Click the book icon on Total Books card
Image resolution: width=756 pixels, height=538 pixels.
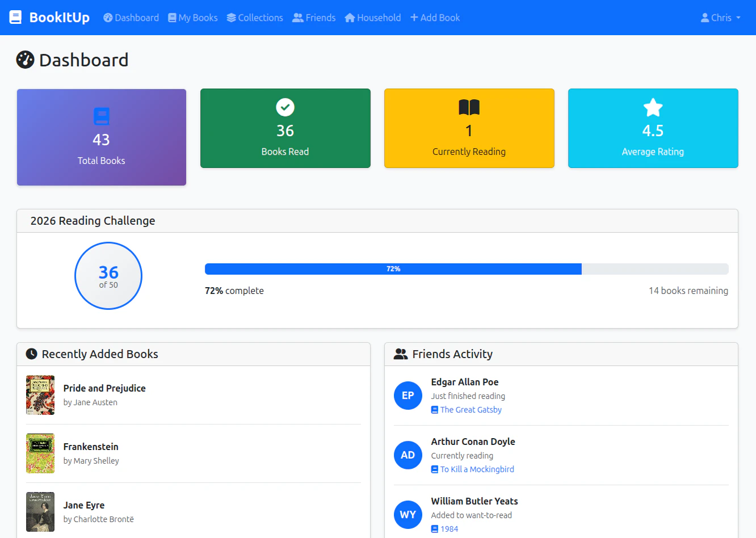[102, 116]
